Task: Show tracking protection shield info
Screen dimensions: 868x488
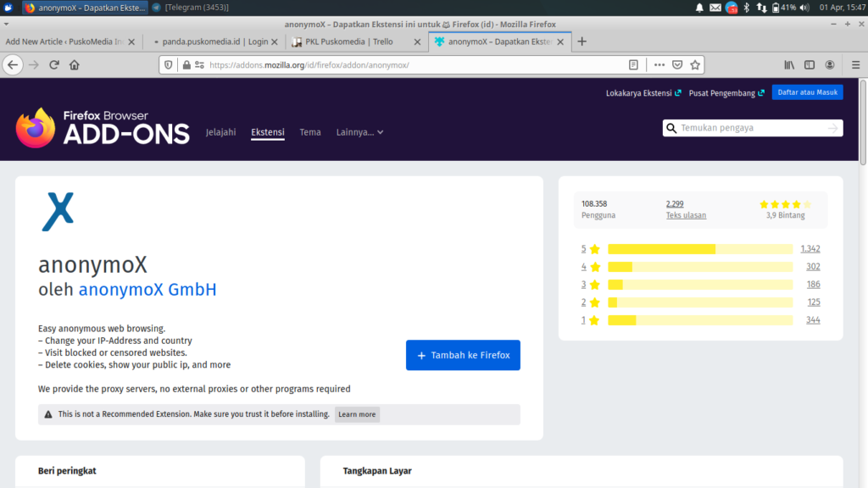Action: click(x=169, y=64)
